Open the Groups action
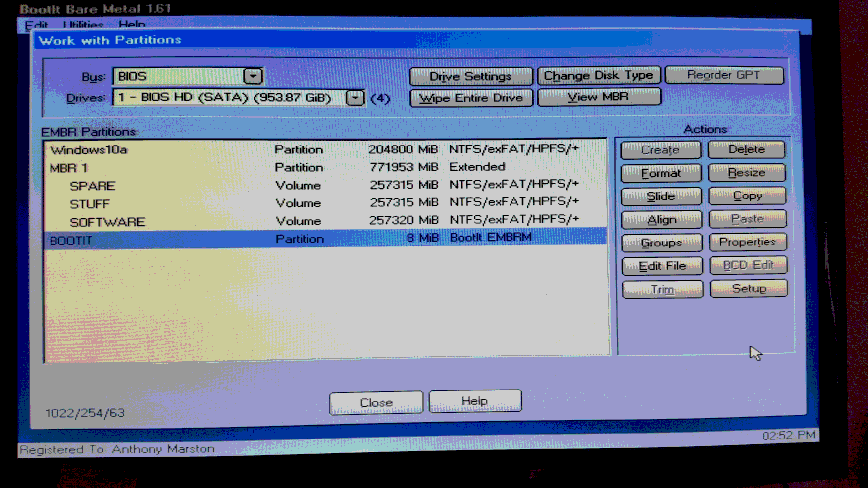 (x=662, y=243)
